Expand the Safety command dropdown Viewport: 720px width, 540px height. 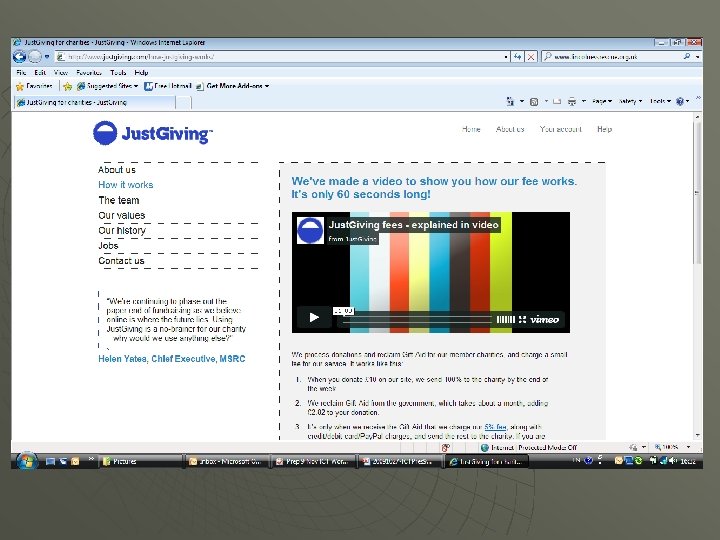point(630,101)
